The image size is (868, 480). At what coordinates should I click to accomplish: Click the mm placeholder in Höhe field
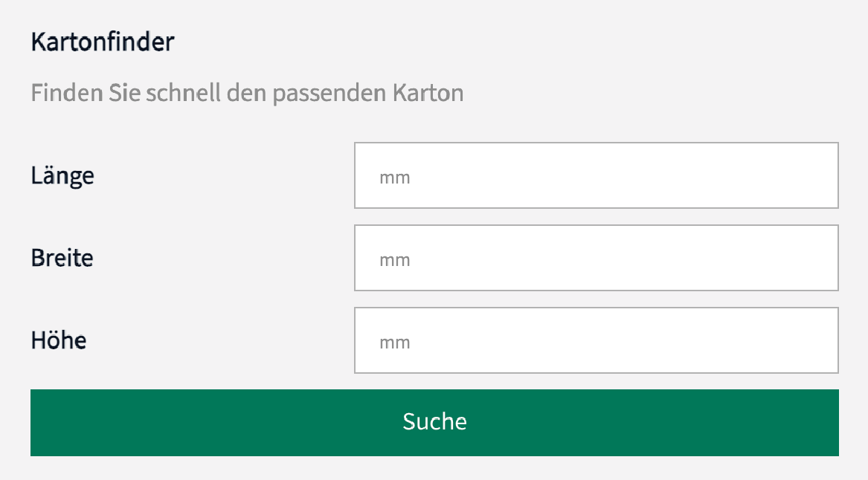click(x=395, y=343)
